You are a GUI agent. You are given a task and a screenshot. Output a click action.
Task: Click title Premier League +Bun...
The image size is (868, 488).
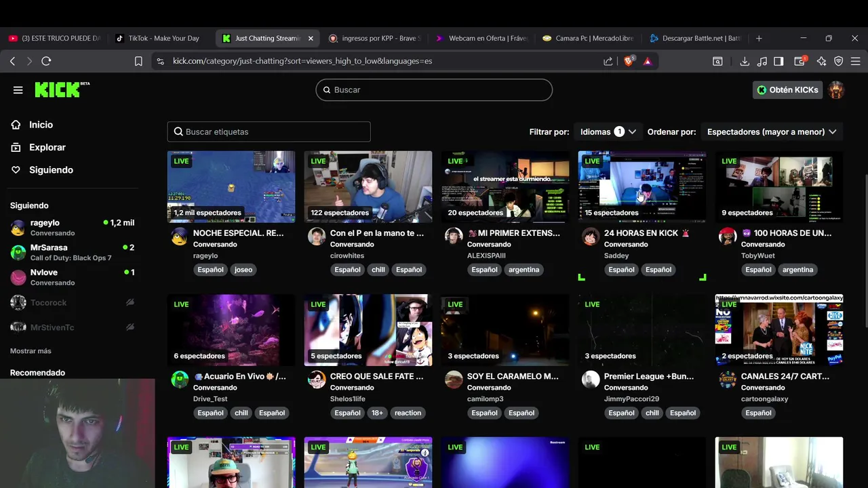click(649, 376)
